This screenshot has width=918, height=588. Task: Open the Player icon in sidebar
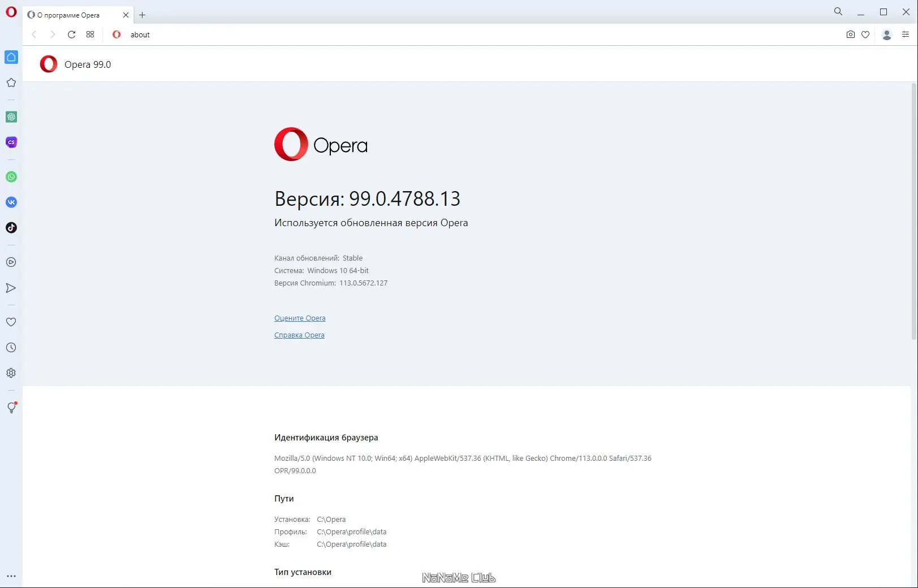coord(11,262)
